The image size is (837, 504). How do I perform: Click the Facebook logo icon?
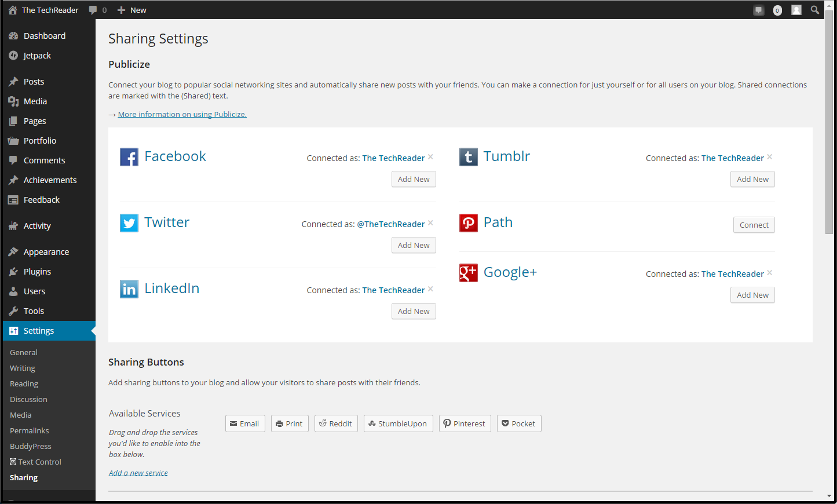pyautogui.click(x=129, y=157)
